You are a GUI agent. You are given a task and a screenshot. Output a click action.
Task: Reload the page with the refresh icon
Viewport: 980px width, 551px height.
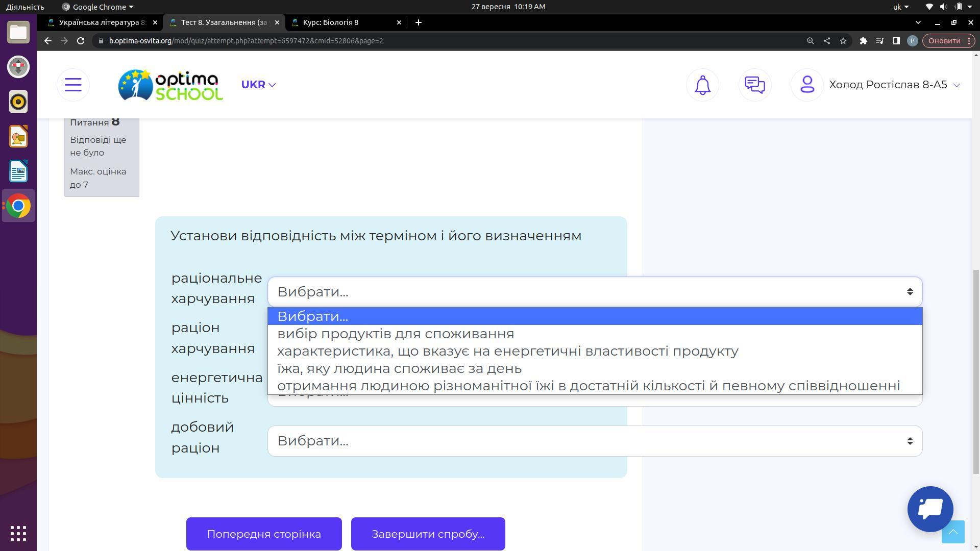(x=81, y=41)
